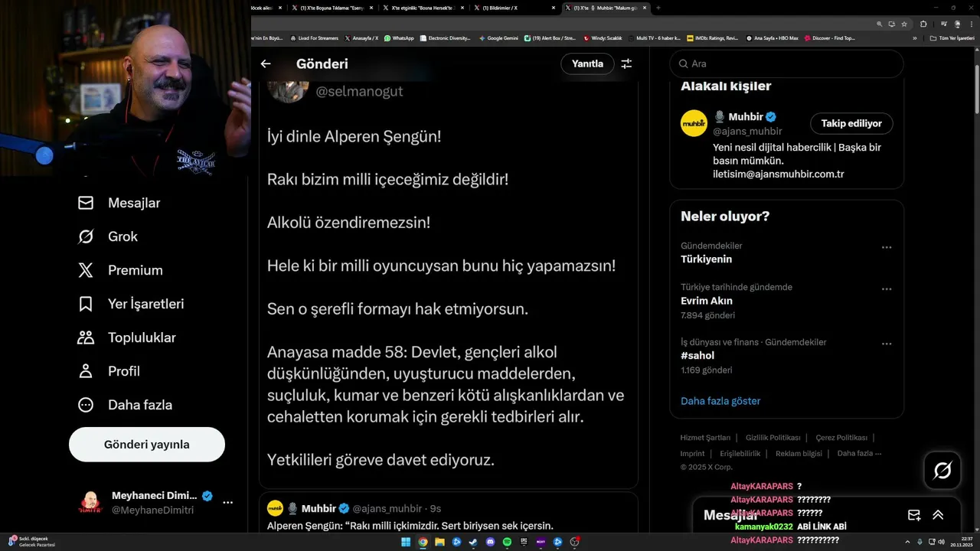Screen dimensions: 980x551
Task: Open Grok from the sidebar
Action: [108, 236]
